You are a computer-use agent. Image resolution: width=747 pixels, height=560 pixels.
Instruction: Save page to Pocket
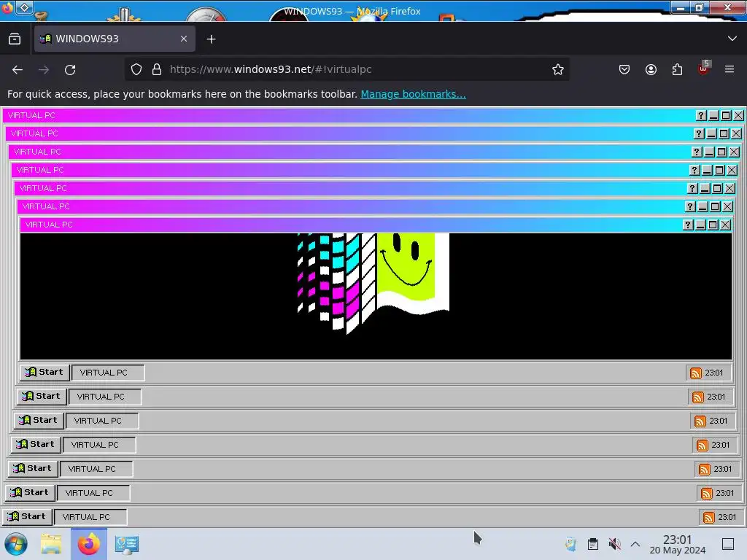(624, 69)
